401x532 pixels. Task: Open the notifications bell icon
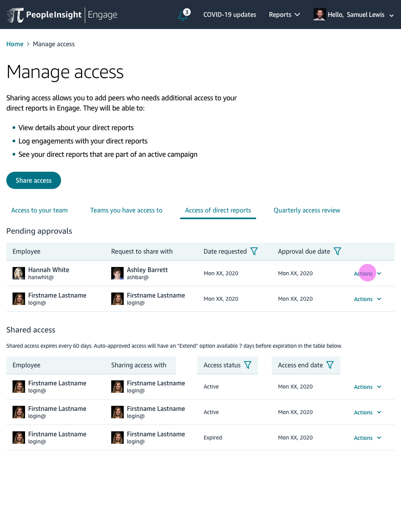[x=183, y=15]
